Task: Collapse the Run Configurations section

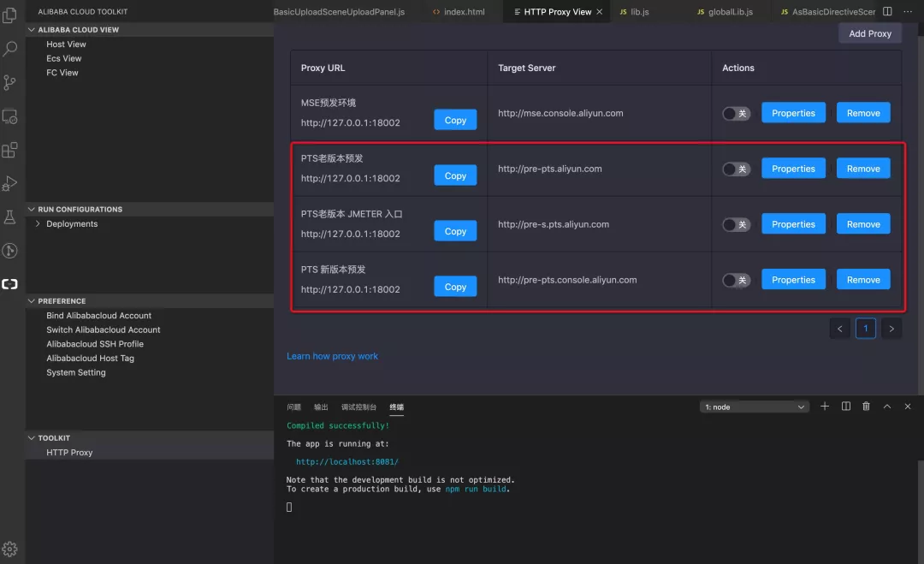Action: click(x=32, y=209)
